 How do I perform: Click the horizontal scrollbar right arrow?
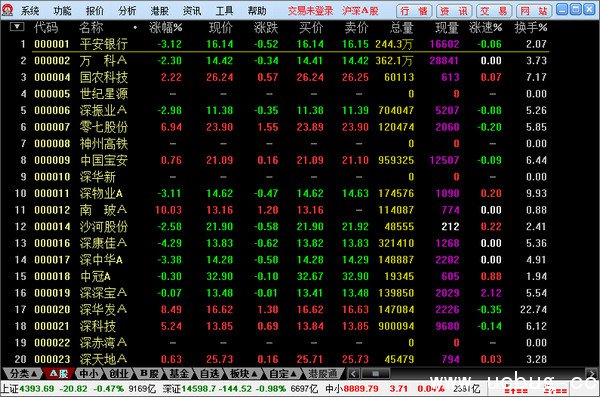pyautogui.click(x=591, y=374)
